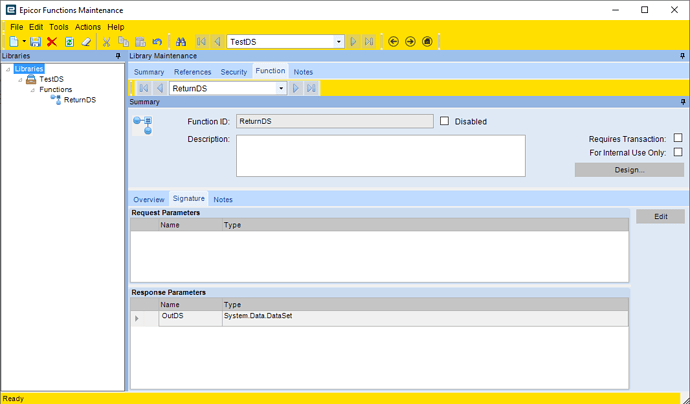Select the Functions tree item
Image resolution: width=690 pixels, height=404 pixels.
55,89
